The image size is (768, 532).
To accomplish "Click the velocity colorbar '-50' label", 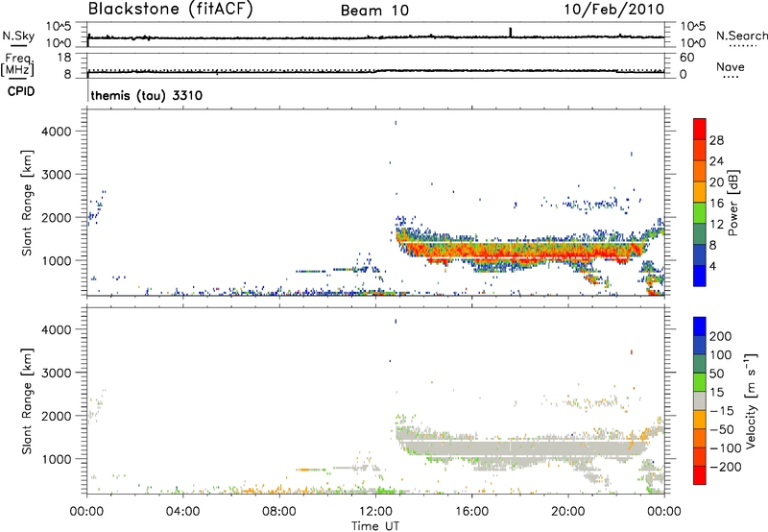I will pyautogui.click(x=723, y=429).
